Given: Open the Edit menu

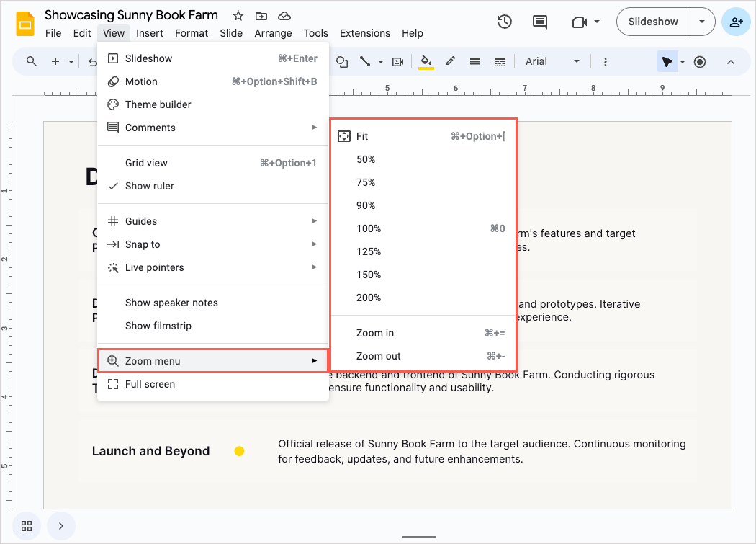Looking at the screenshot, I should coord(82,33).
